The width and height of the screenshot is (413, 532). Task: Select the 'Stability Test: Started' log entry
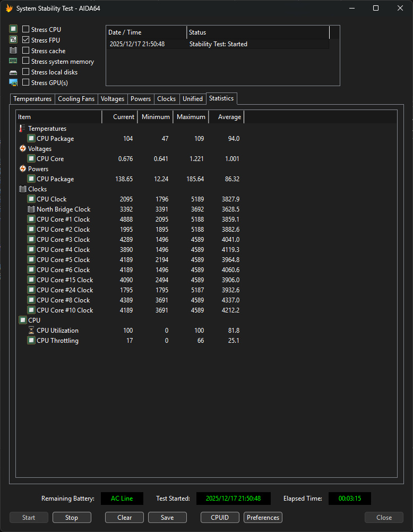coord(218,44)
